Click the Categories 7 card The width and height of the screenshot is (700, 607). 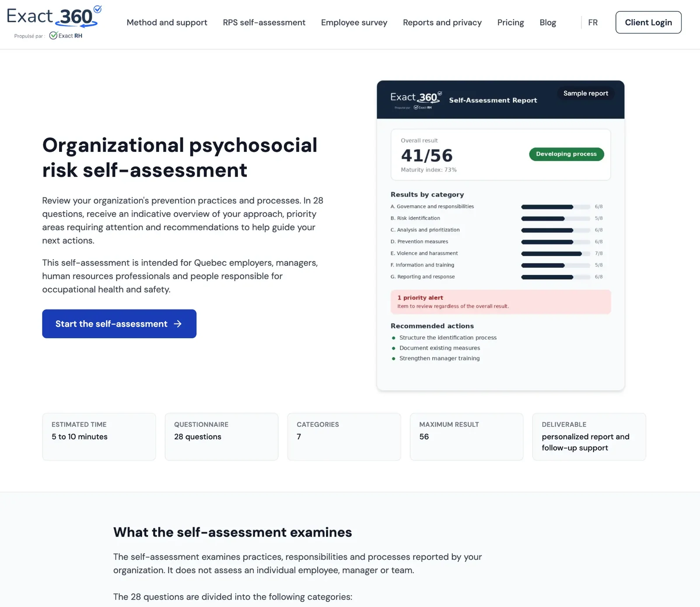(x=344, y=437)
